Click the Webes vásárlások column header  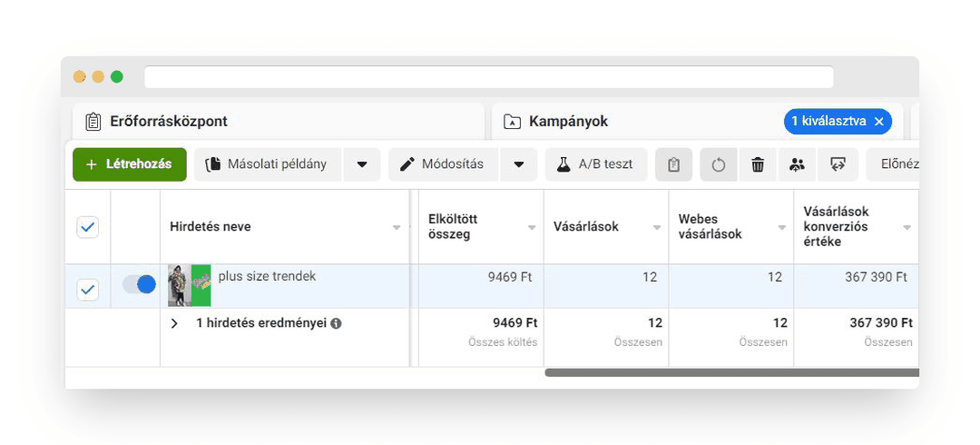(x=731, y=226)
